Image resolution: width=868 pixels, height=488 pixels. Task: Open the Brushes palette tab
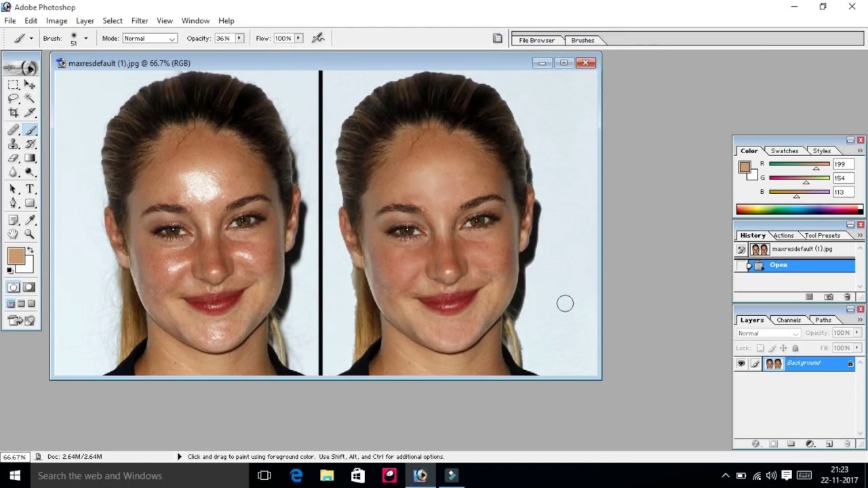pos(583,41)
